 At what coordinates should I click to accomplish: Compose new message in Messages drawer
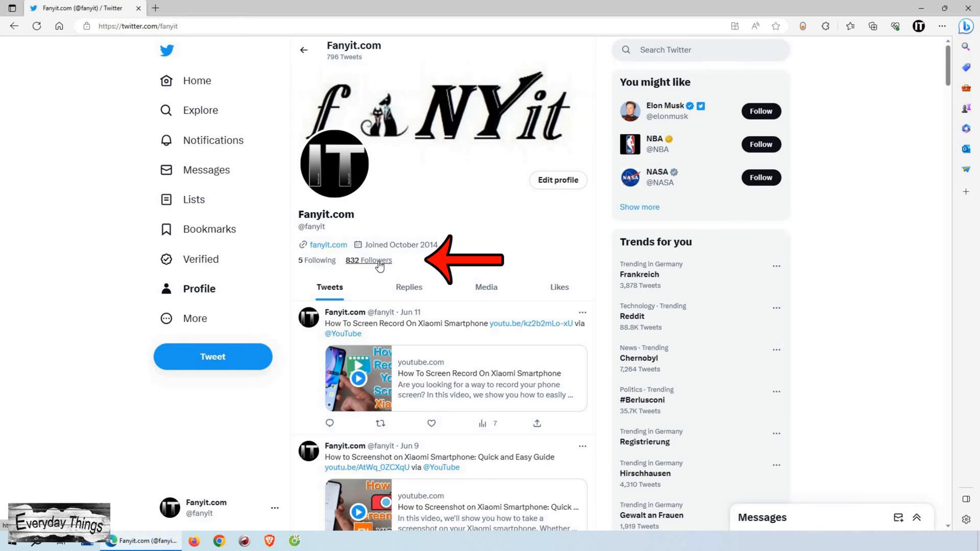(x=898, y=517)
